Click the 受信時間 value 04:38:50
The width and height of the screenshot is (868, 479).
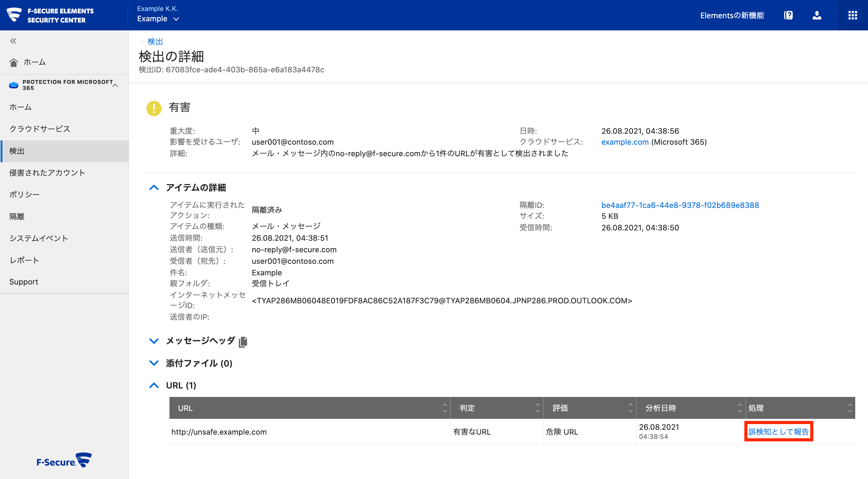(x=640, y=228)
